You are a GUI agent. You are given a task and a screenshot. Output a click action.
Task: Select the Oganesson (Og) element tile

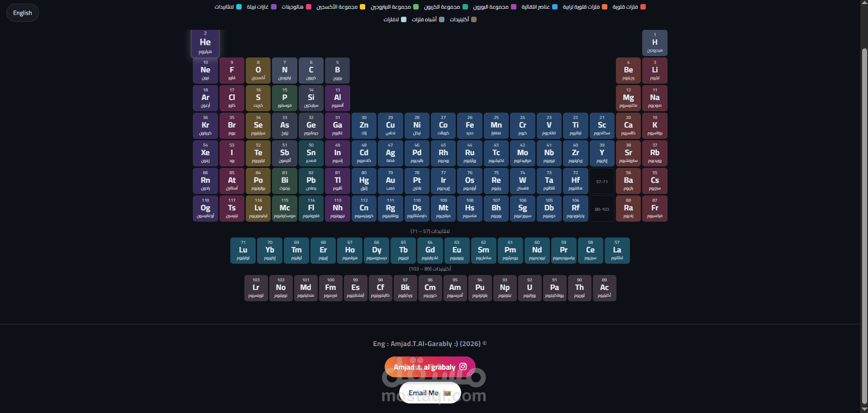(205, 209)
